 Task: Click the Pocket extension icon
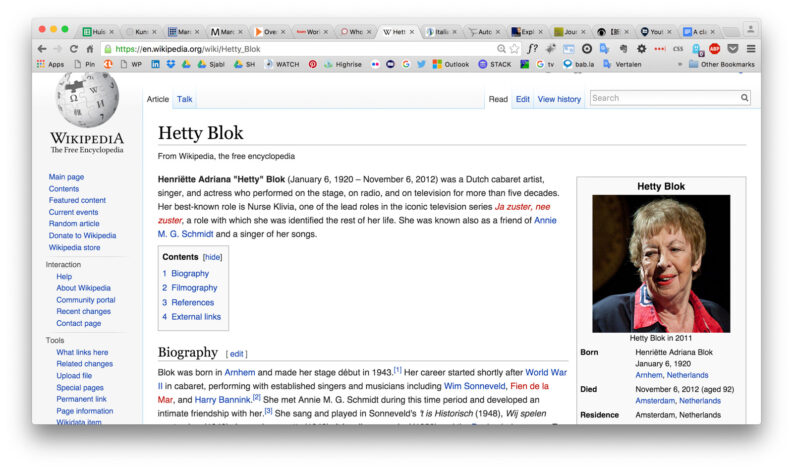[733, 48]
